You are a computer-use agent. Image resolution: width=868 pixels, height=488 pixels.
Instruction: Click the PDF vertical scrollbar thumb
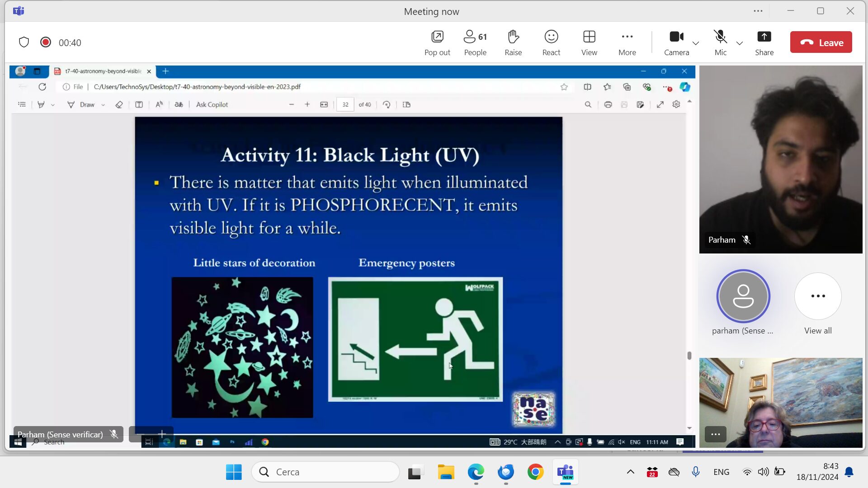point(689,356)
